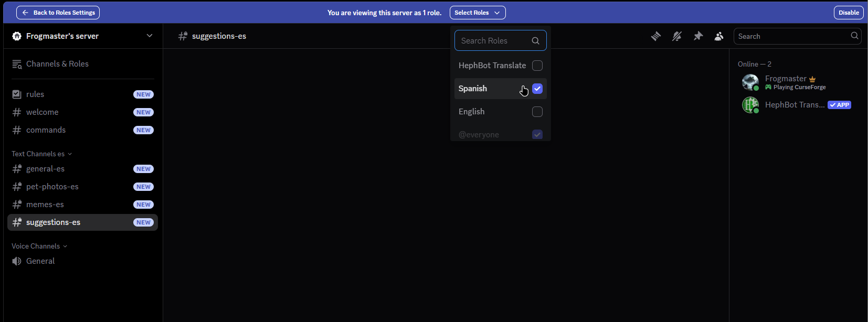
Task: Click the Disable button
Action: 848,13
